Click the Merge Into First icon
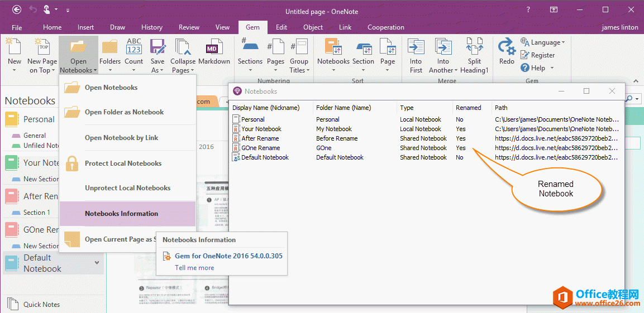 click(416, 46)
